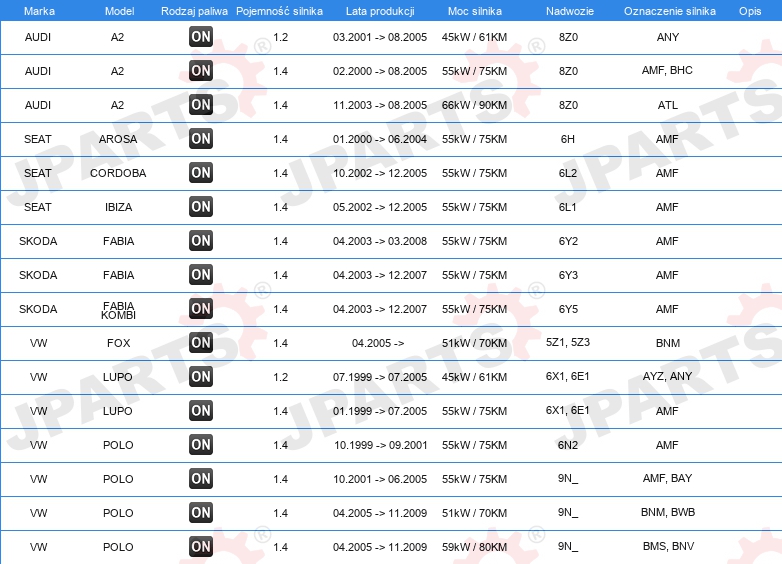Click the production dates '10.1999 -> 09.2001'

[381, 445]
